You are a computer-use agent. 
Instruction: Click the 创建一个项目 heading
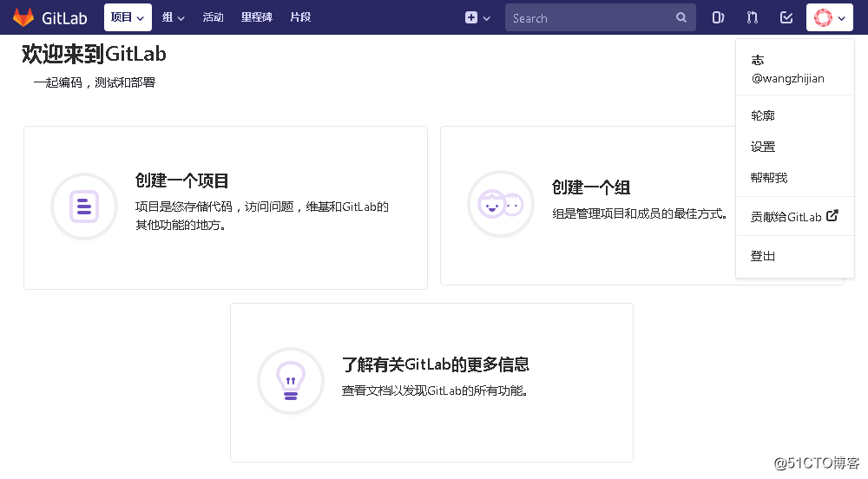[181, 180]
